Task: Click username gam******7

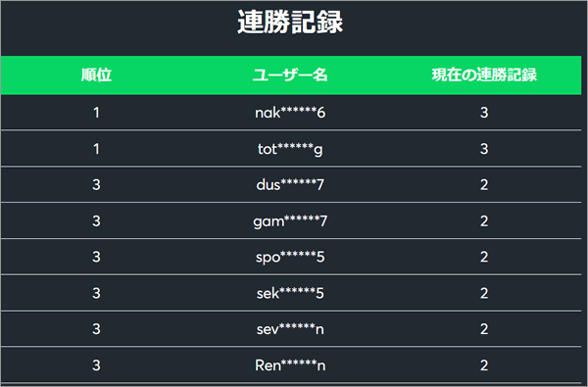Action: [x=290, y=220]
